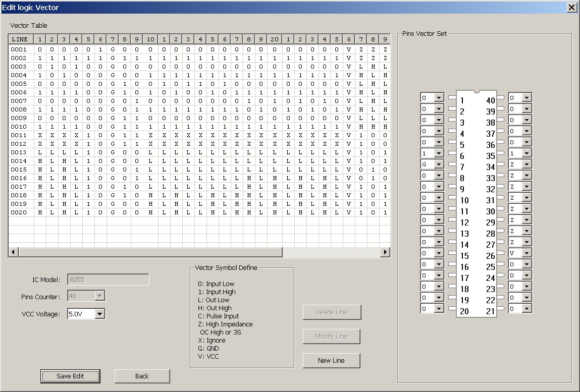Click the LINE column header
580x392 pixels.
click(x=20, y=39)
